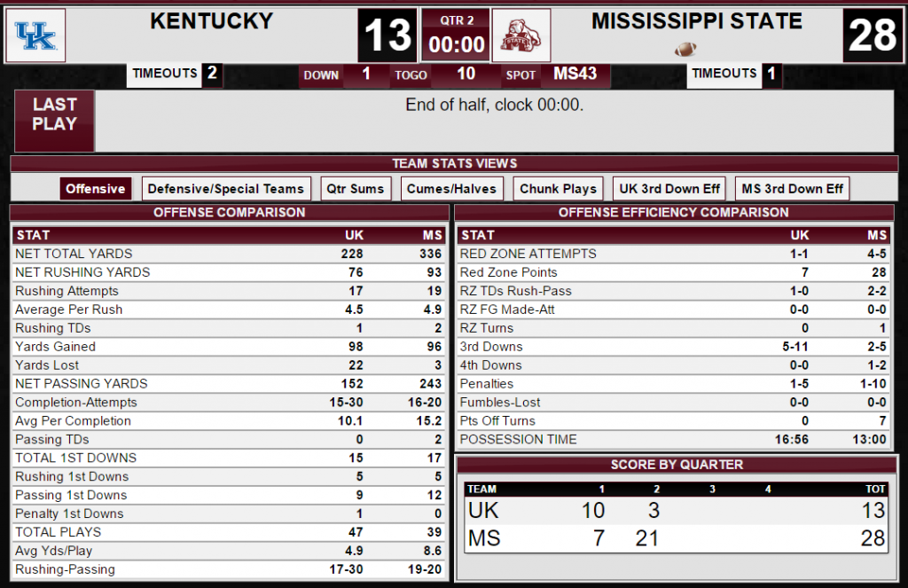
Task: Open the Qtr Sums view
Action: point(356,189)
